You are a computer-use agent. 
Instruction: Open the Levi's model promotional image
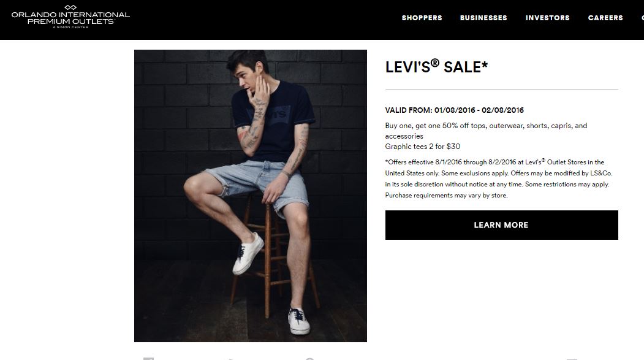pyautogui.click(x=251, y=196)
